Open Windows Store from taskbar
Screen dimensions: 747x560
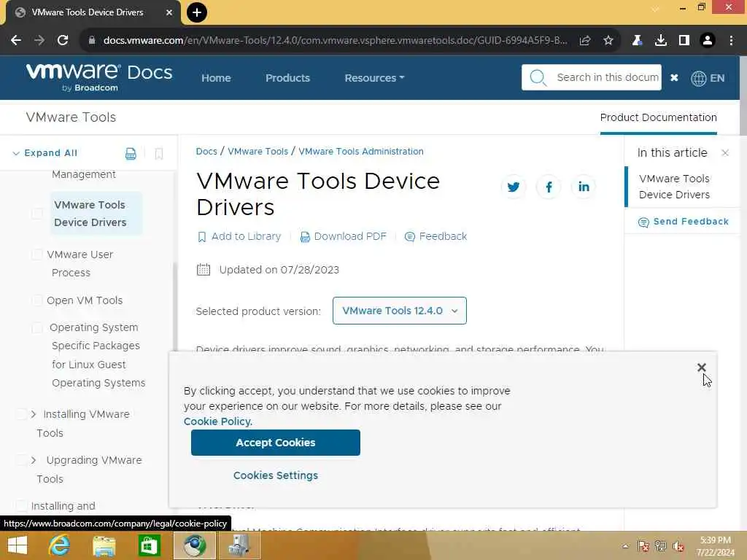click(149, 545)
